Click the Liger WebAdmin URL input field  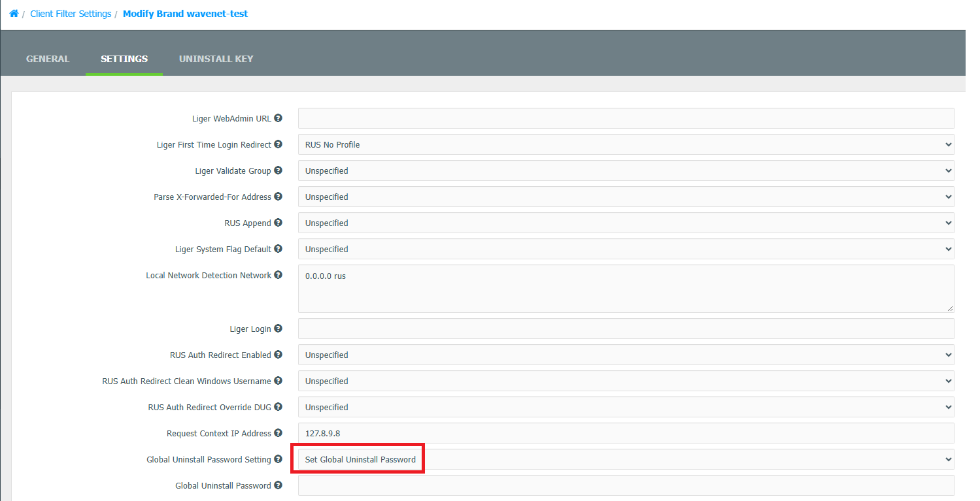[x=626, y=118]
